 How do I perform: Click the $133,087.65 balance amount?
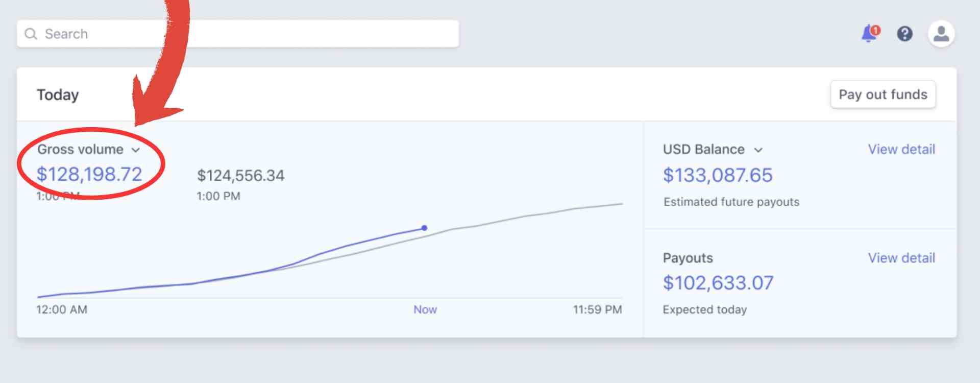pyautogui.click(x=717, y=175)
